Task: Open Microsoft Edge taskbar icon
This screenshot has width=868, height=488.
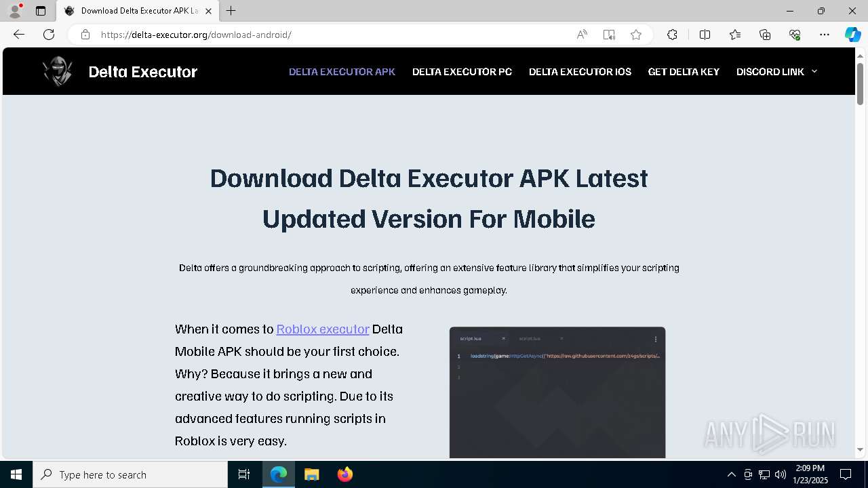Action: coord(279,474)
